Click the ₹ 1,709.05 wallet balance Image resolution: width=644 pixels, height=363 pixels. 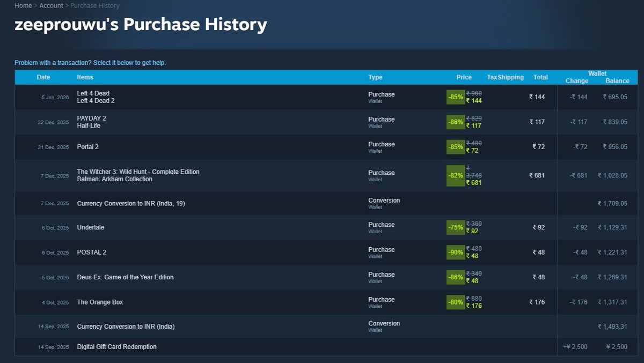pos(612,203)
